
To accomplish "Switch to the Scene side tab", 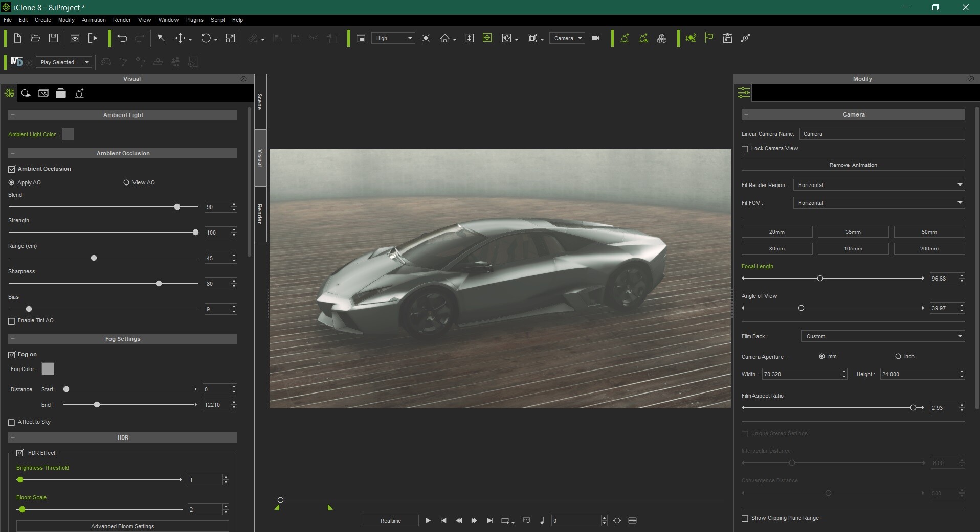I will click(260, 101).
